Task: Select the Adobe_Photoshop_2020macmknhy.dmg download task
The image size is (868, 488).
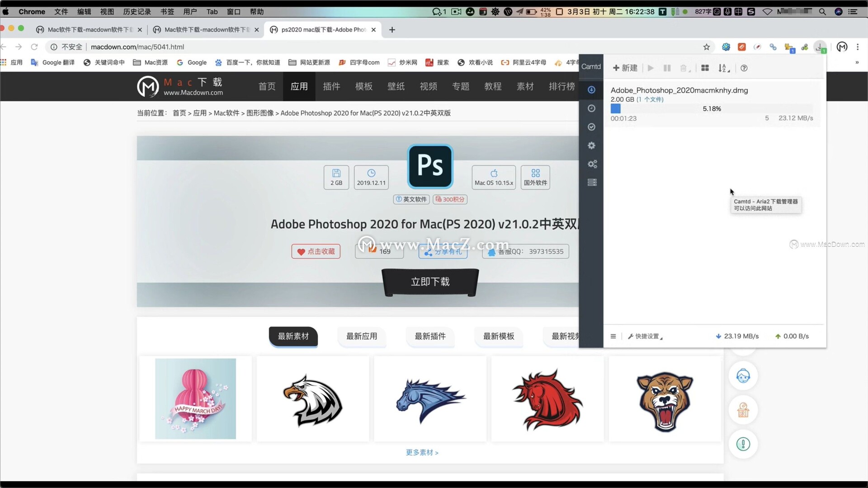Action: coord(712,104)
